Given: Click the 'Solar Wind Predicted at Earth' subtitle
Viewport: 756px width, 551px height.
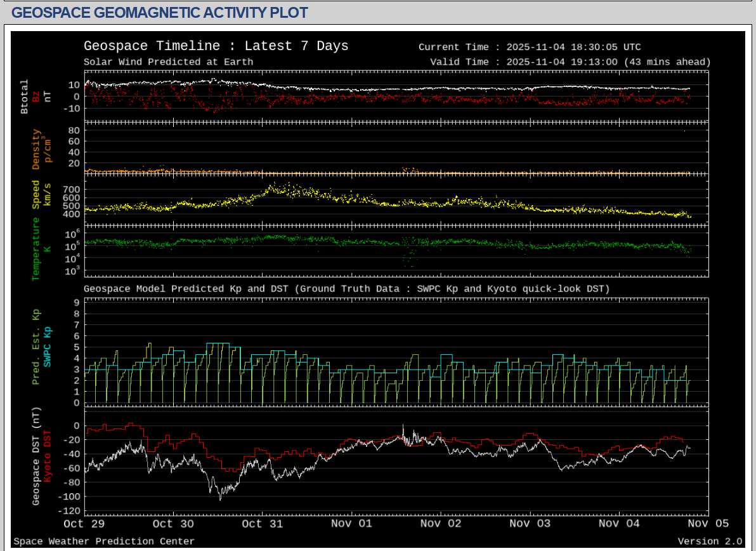Looking at the screenshot, I should (x=168, y=62).
